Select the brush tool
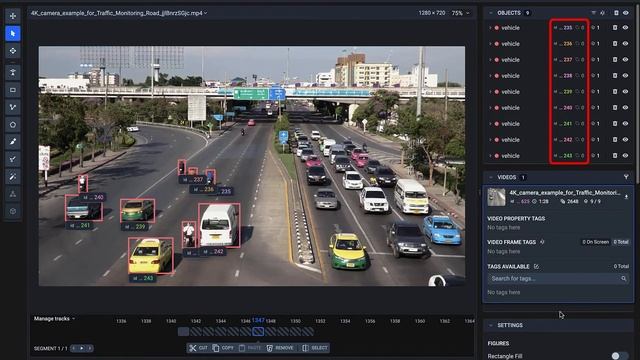Viewport: 640px width, 360px height. [13, 142]
